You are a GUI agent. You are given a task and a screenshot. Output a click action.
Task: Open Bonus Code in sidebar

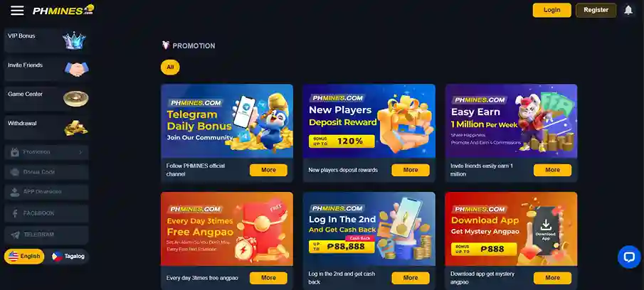(x=46, y=172)
